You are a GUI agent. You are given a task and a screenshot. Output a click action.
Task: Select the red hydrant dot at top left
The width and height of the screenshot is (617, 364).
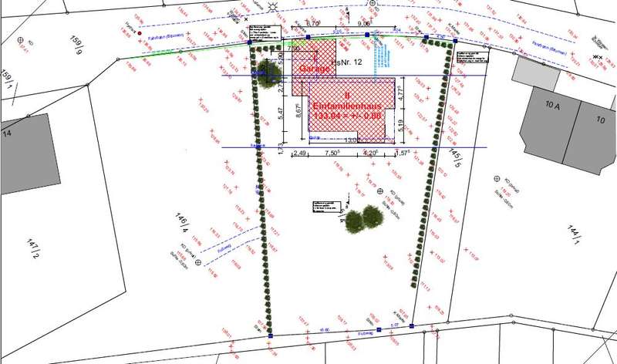140,35
